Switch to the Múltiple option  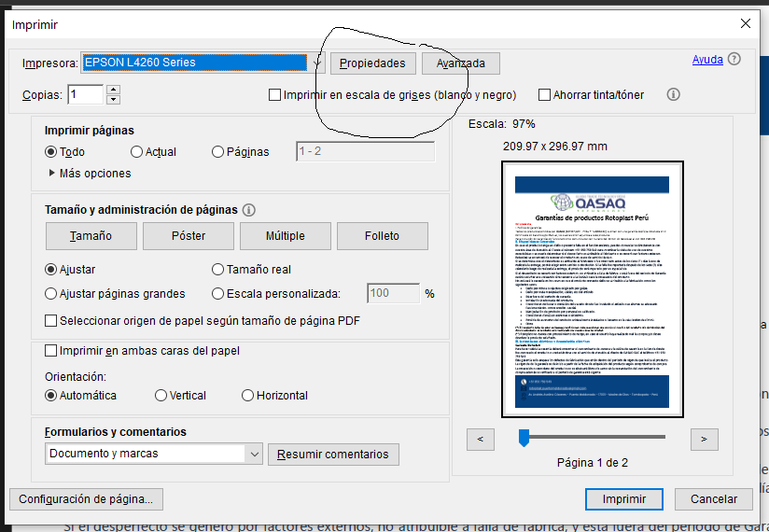pyautogui.click(x=286, y=236)
